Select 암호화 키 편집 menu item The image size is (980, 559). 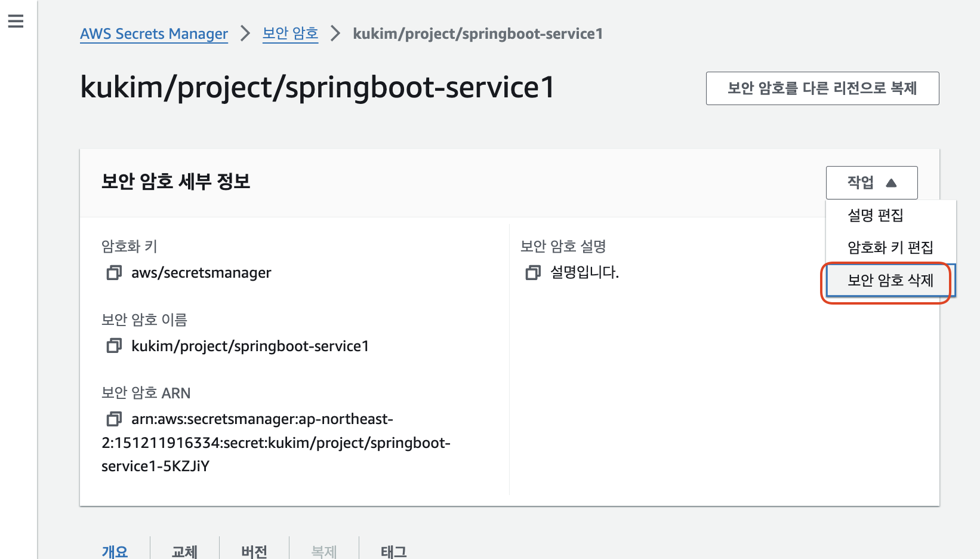tap(890, 247)
